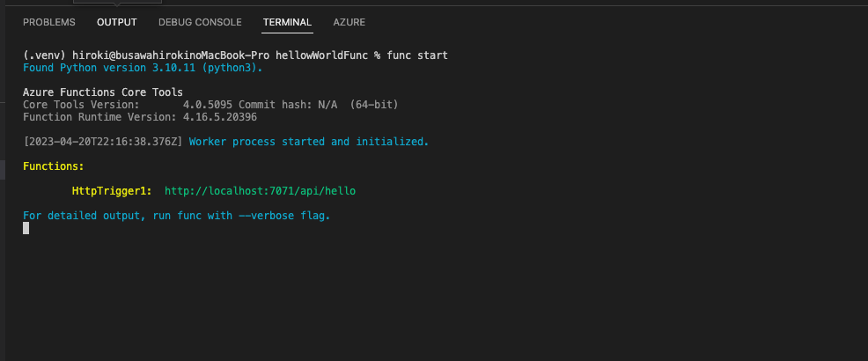Click the 'HttpTrigger1:' function name
Screen dimensions: 868x361
click(x=112, y=191)
